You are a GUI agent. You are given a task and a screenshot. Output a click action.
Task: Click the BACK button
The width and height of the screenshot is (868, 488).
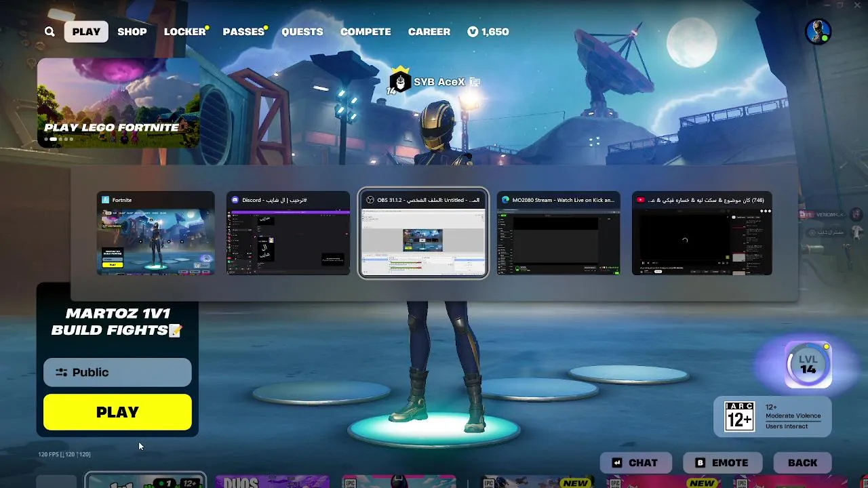click(802, 463)
